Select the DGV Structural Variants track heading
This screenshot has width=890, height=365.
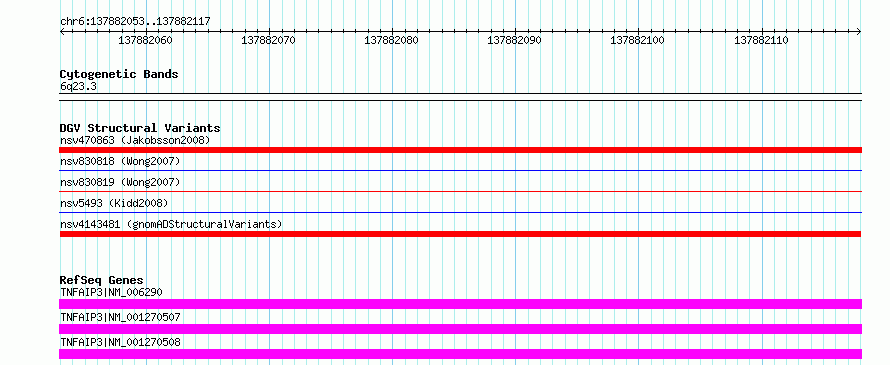pos(140,128)
